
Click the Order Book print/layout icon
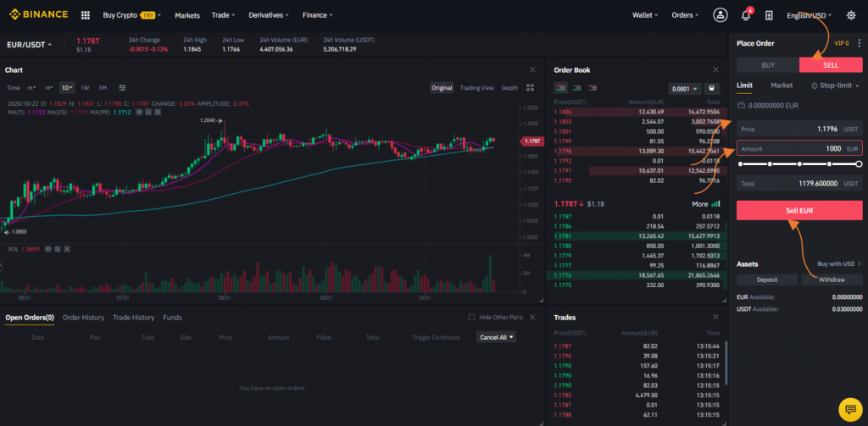coord(712,89)
